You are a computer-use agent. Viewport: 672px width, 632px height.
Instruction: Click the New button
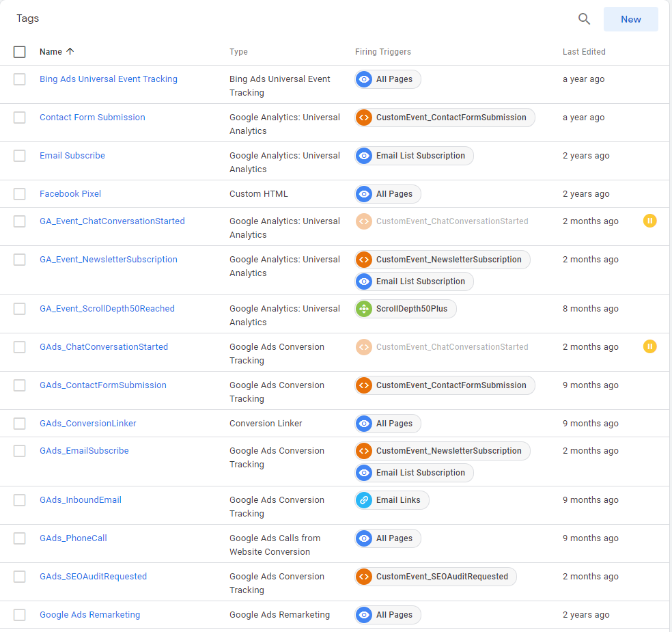click(630, 18)
